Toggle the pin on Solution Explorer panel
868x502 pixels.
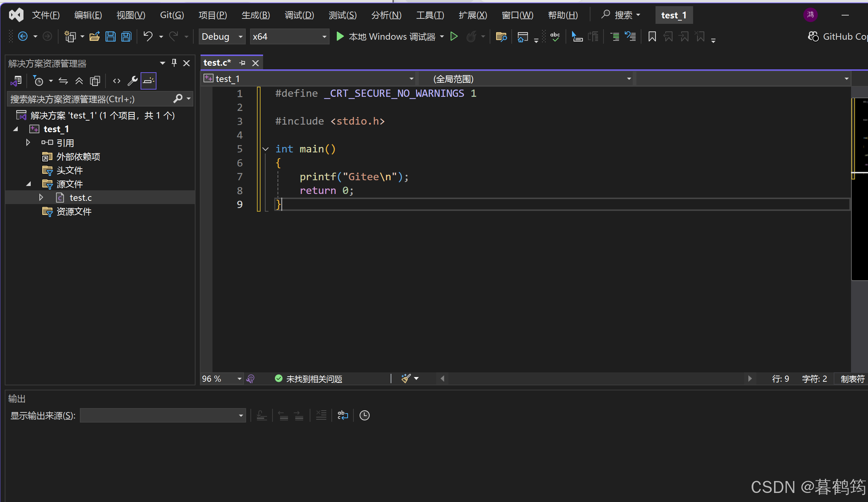[174, 63]
